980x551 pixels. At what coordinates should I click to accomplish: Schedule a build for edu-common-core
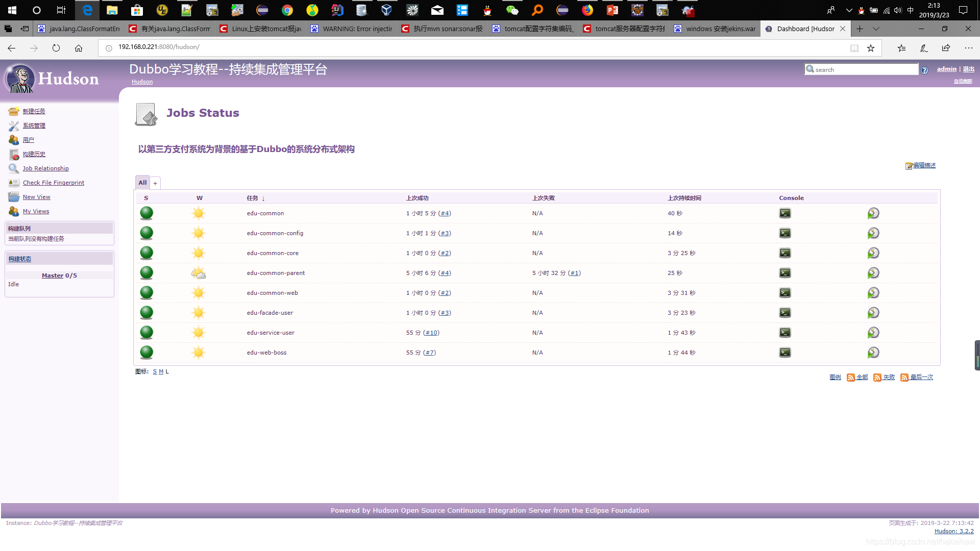(873, 253)
